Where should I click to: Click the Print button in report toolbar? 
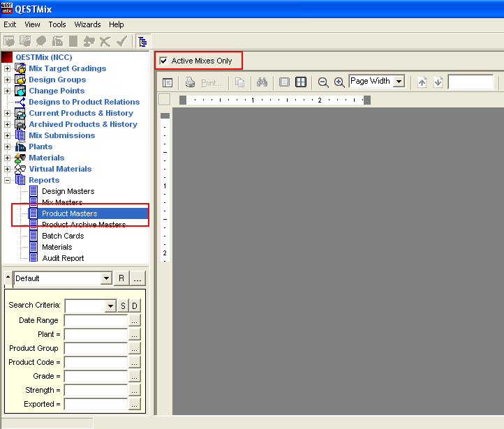click(203, 82)
